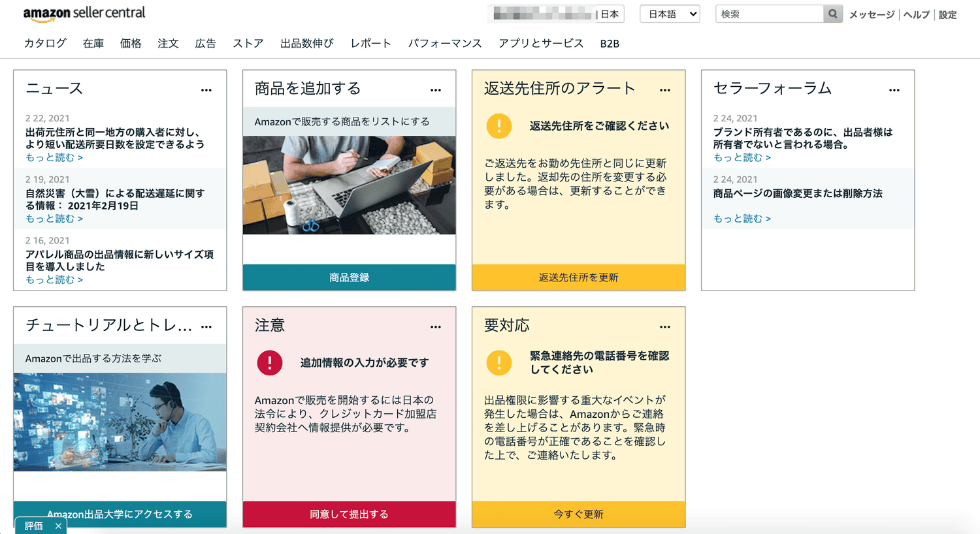Click news headline アパレル商品の出品情報に新しいサイズ項目

pos(120,260)
